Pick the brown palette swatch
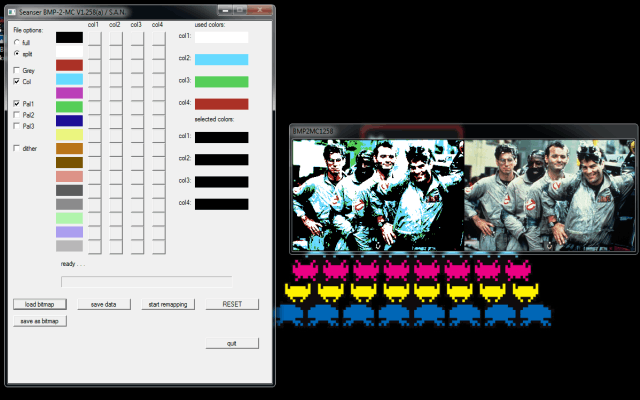The height and width of the screenshot is (400, 640). coord(69,162)
